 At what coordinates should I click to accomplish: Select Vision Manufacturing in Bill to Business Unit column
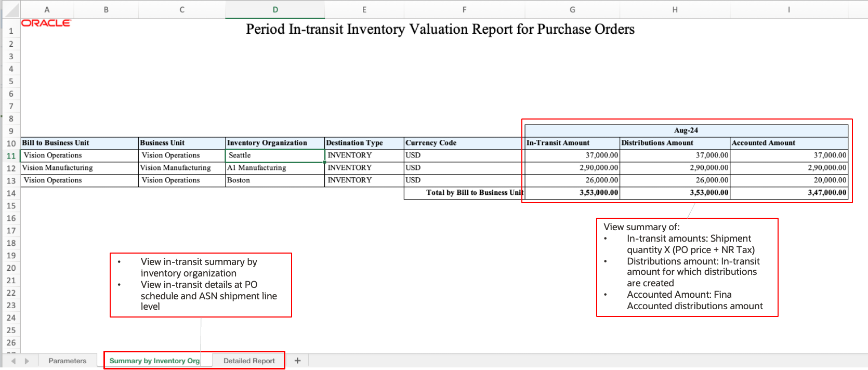[80, 168]
